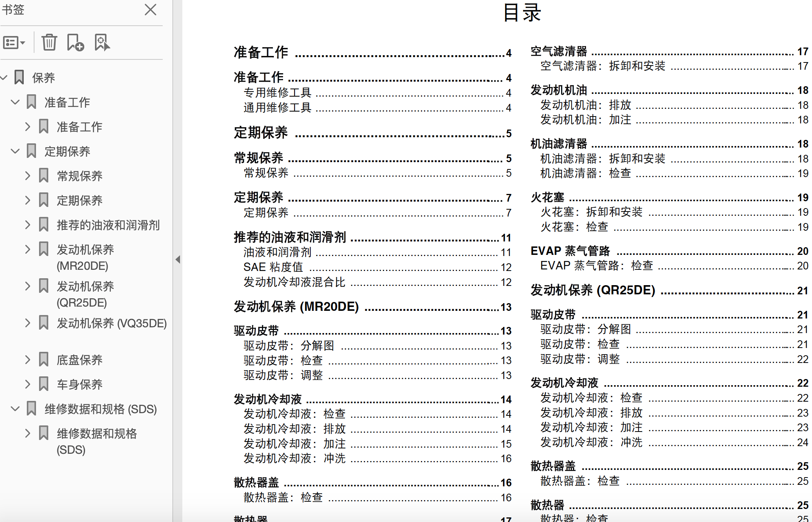Expand 发动机保养 (MR20DE) bookmark

(x=28, y=249)
